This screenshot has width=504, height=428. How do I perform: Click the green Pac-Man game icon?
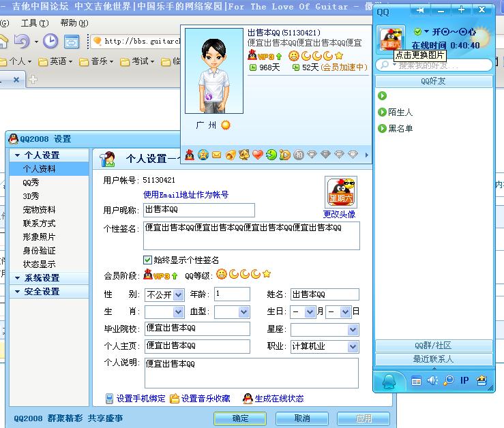(x=271, y=155)
